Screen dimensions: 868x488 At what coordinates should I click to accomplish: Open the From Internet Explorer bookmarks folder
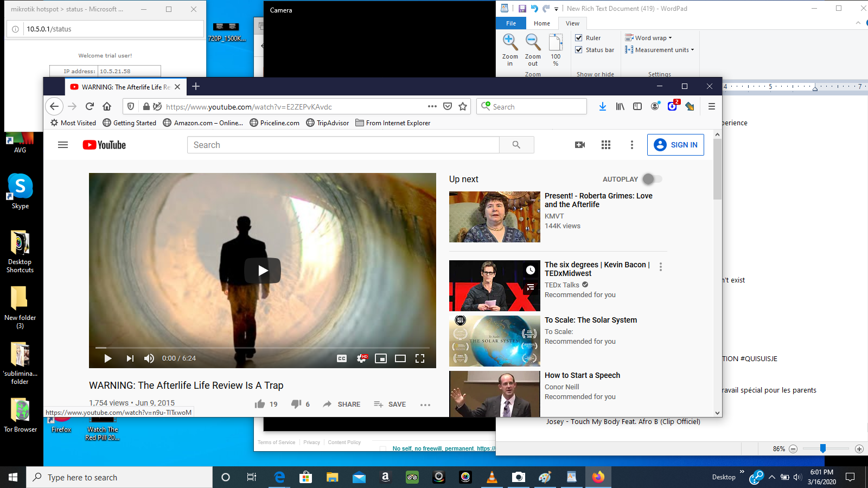pyautogui.click(x=393, y=123)
